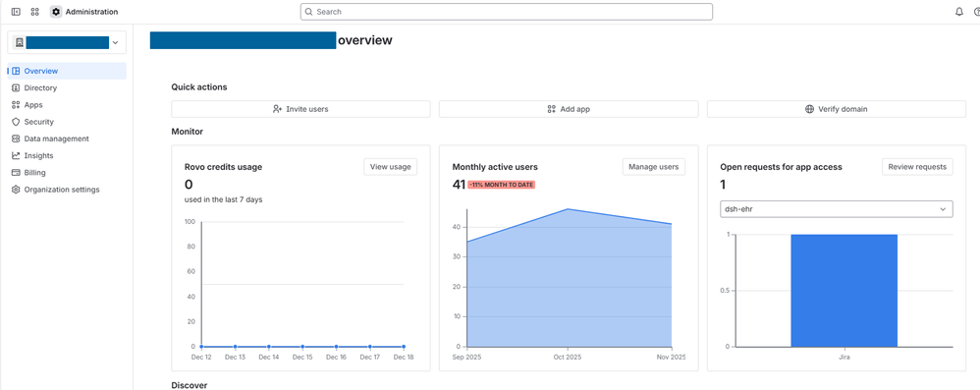This screenshot has height=390, width=980.
Task: Click the Overview sidebar icon
Action: coord(17,72)
